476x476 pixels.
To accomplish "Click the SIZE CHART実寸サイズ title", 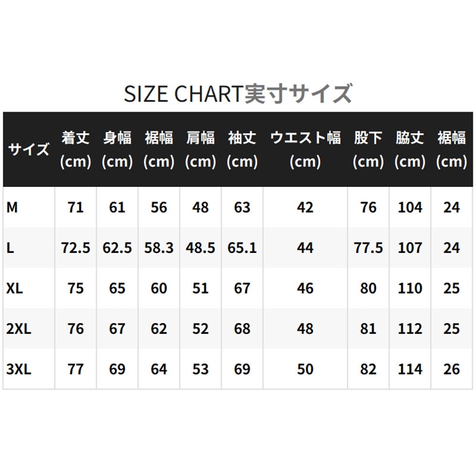I will click(238, 93).
